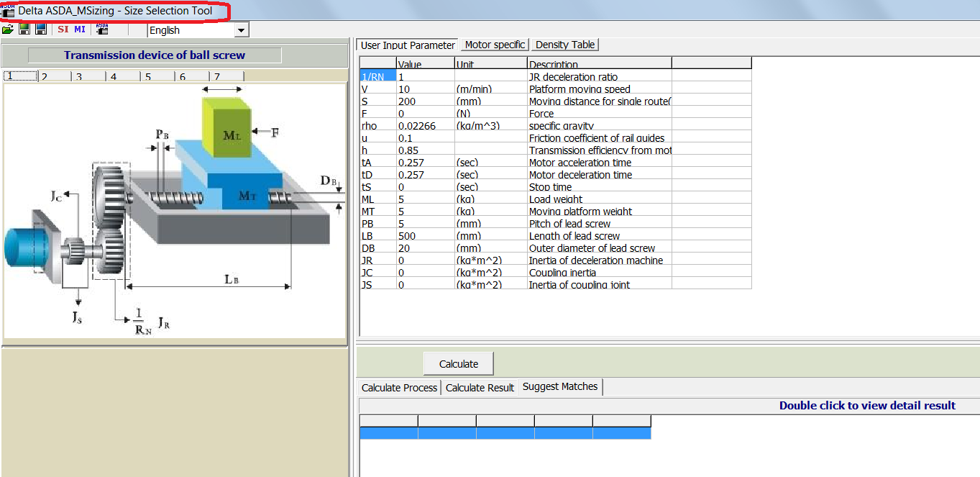Screen dimensions: 980x477
Task: Open the Calculate Result tab
Action: 480,387
